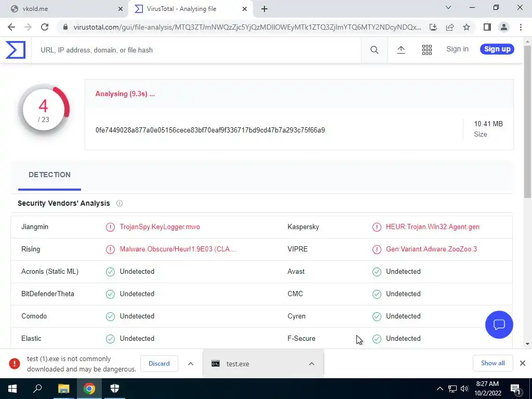Screen dimensions: 532x399
Task: Toggle the Chrome side panel
Action: pyautogui.click(x=487, y=27)
